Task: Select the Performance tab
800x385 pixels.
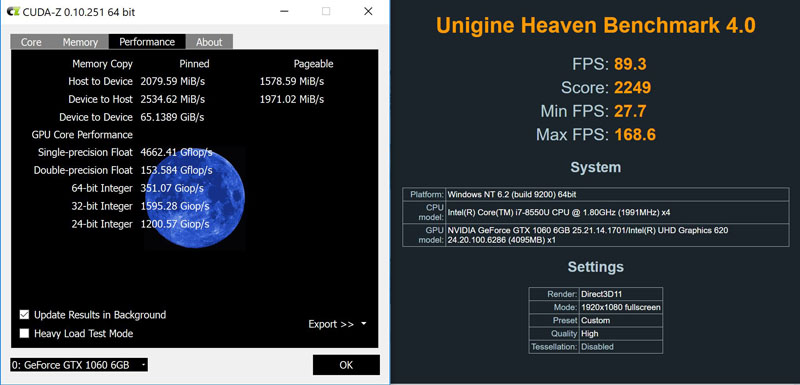Action: [147, 42]
